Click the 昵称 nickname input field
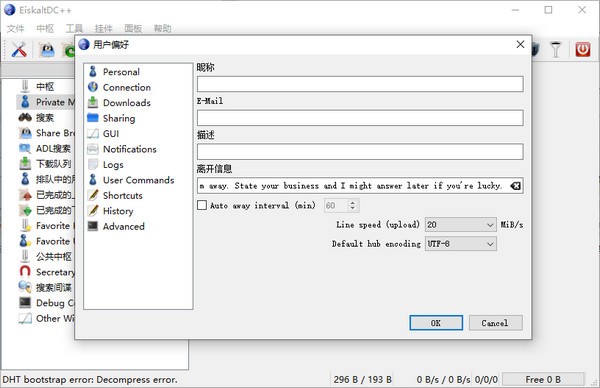 360,84
